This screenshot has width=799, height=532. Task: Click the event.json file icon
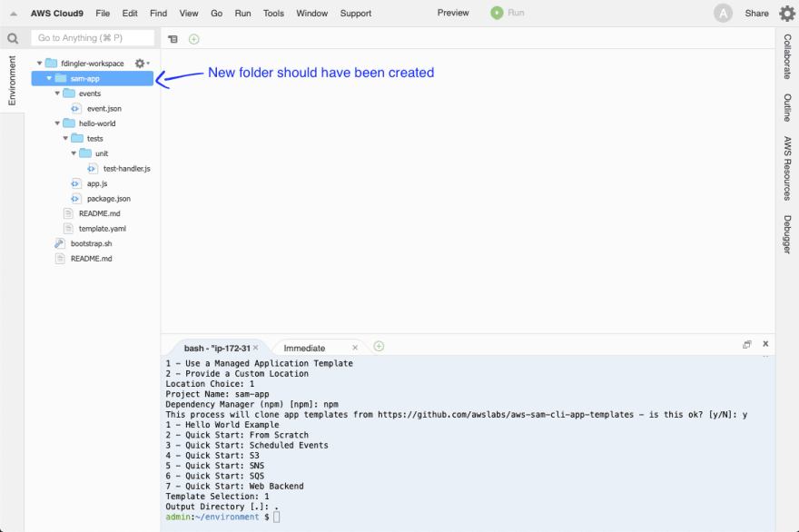tap(75, 109)
